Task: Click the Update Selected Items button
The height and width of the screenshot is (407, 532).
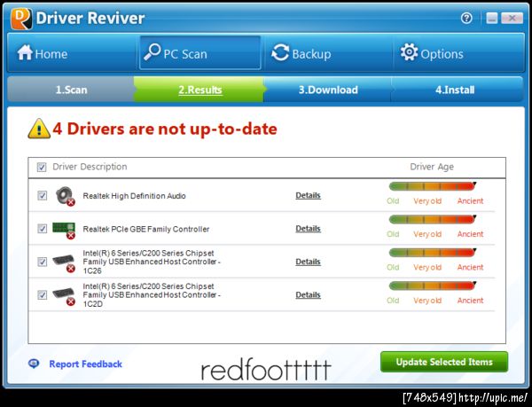Action: tap(444, 362)
